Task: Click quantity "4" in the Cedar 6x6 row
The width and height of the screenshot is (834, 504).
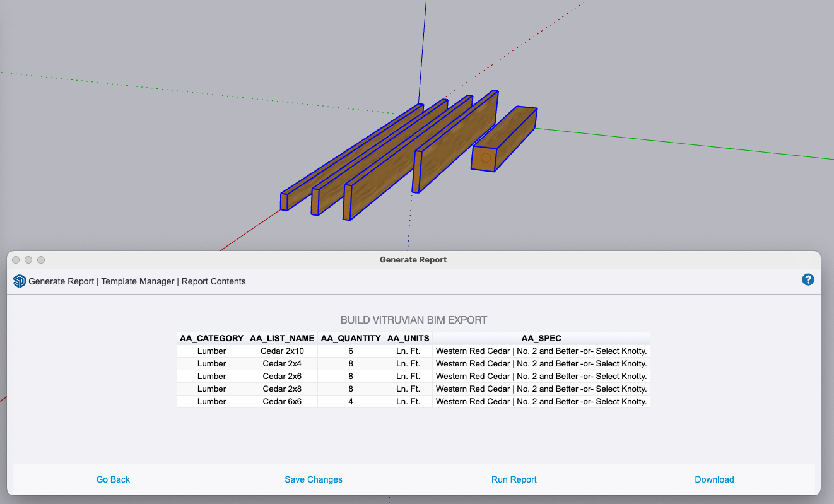Action: pyautogui.click(x=351, y=401)
